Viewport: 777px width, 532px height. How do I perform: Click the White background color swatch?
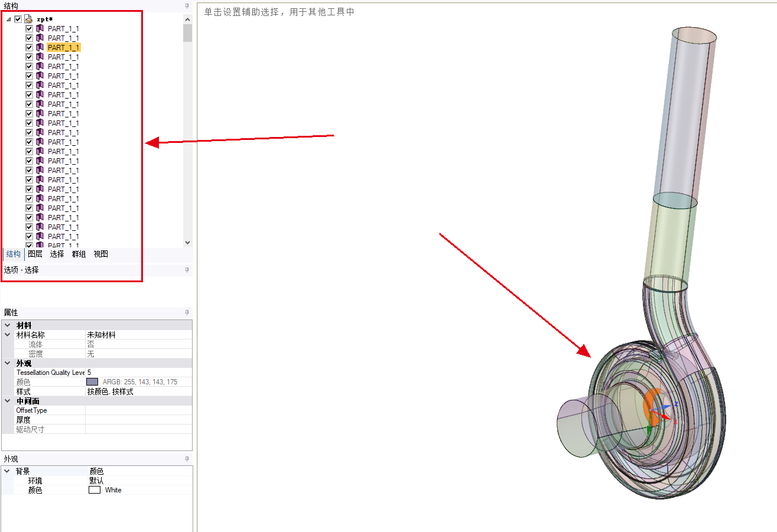pyautogui.click(x=94, y=490)
